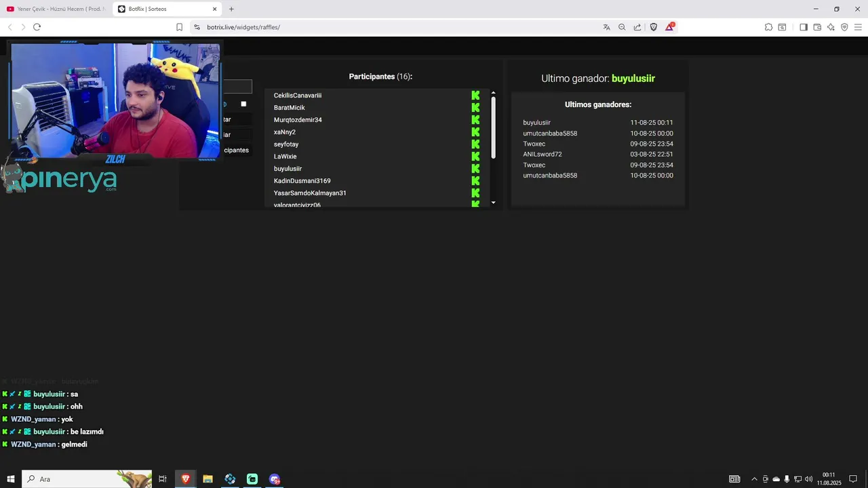Screen dimensions: 868x488
Task: Click Kick icon beside BaratMicik
Action: (475, 108)
